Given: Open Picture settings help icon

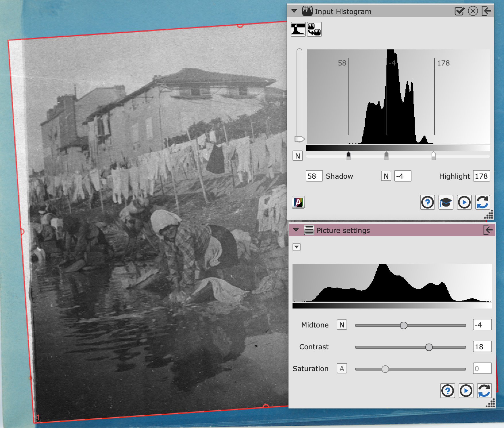Looking at the screenshot, I should pyautogui.click(x=447, y=391).
